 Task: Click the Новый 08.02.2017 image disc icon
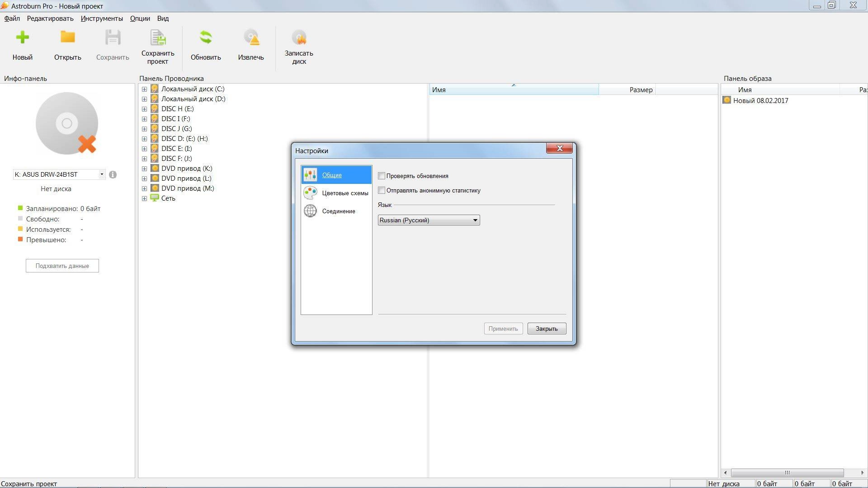727,100
